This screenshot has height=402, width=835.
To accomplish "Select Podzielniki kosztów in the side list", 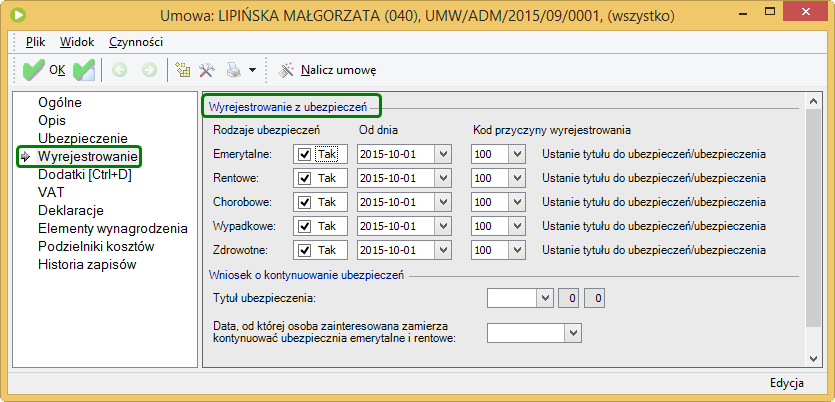I will (96, 247).
